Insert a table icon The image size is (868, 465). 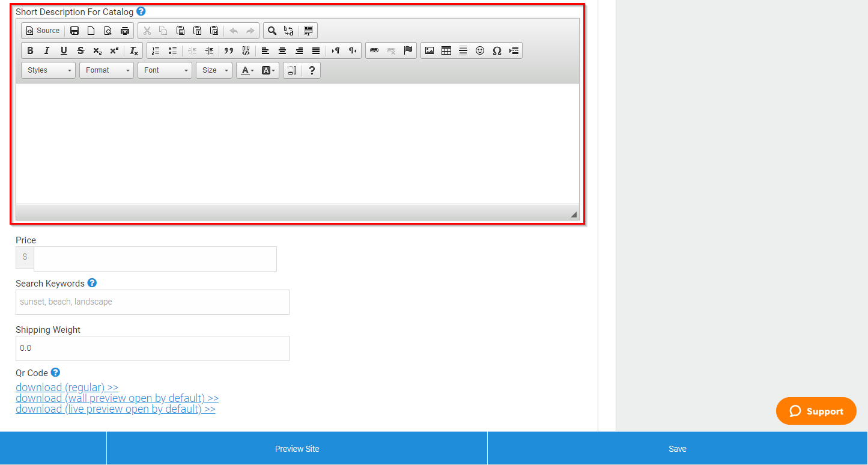(446, 50)
